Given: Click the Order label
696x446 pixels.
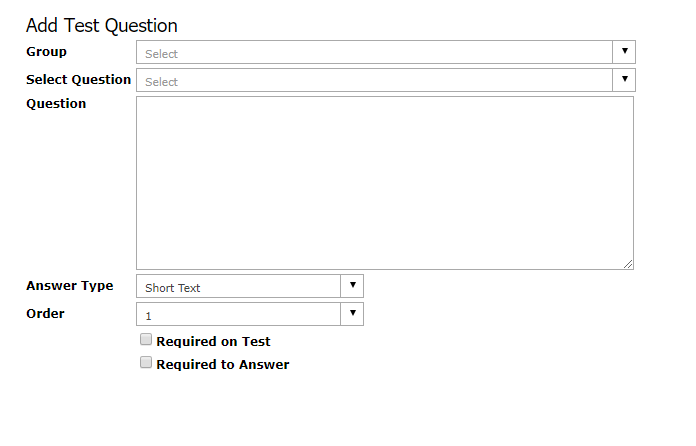Looking at the screenshot, I should pos(45,313).
